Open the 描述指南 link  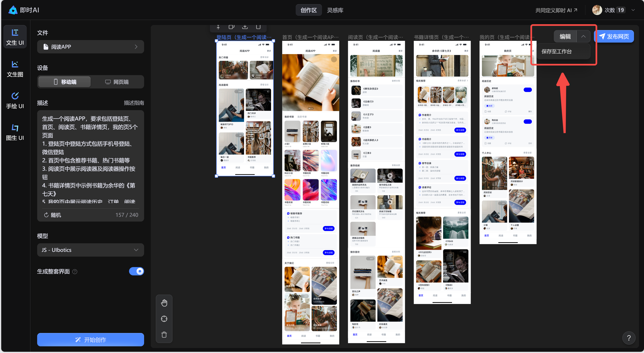(134, 103)
